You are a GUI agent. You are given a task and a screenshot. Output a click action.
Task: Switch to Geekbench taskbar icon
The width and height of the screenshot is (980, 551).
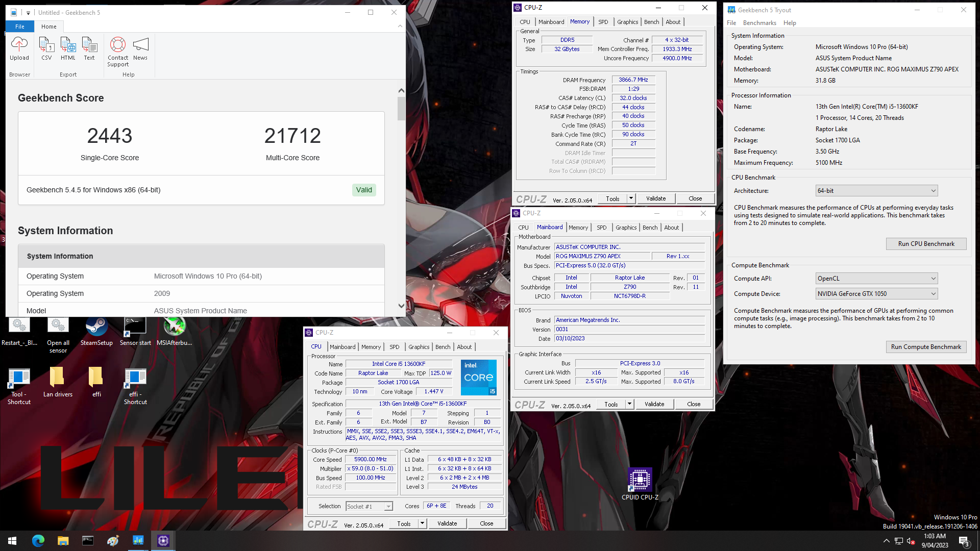(138, 541)
